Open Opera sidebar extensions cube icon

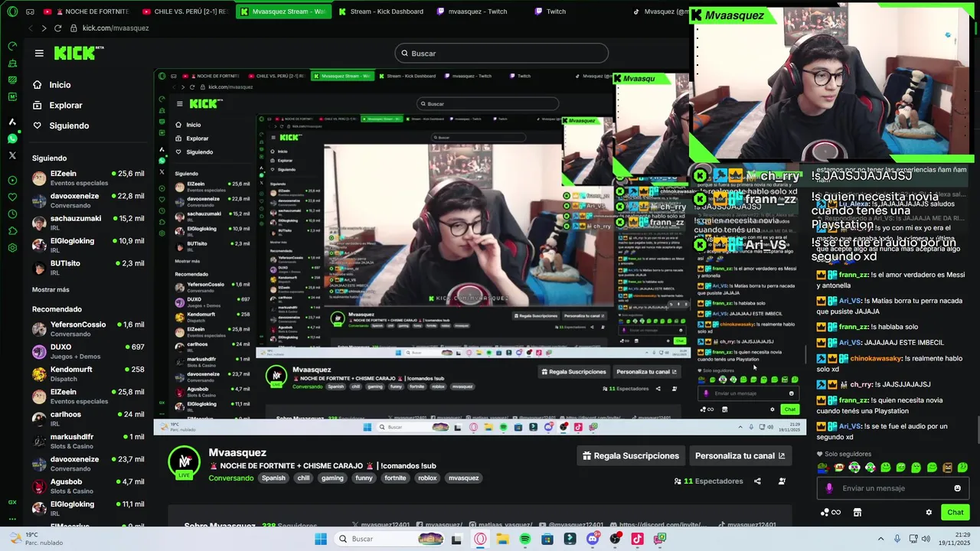pyautogui.click(x=12, y=231)
